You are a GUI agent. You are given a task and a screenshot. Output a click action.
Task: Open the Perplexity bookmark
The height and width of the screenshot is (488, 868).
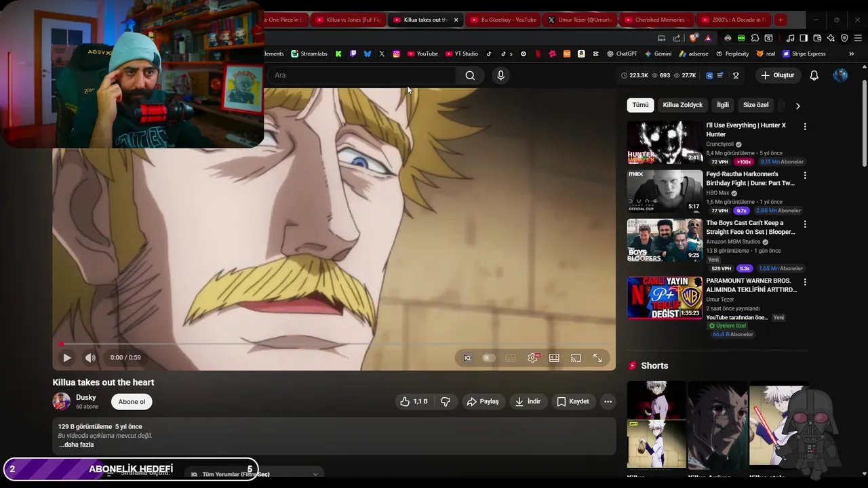coord(732,54)
